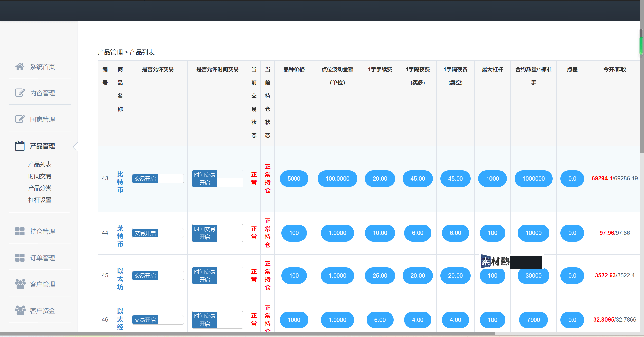Screen dimensions: 644x337
Task: Click 以太经 price badge 1000
Action: click(x=294, y=320)
